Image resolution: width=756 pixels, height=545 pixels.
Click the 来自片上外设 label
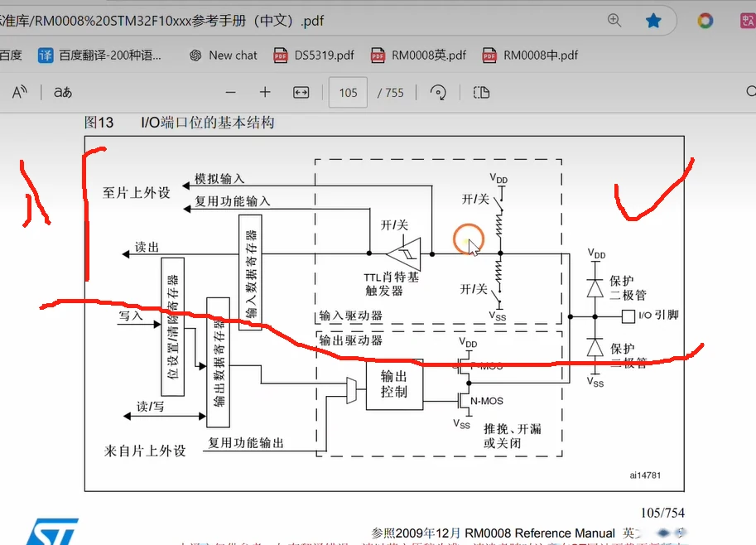pos(145,451)
